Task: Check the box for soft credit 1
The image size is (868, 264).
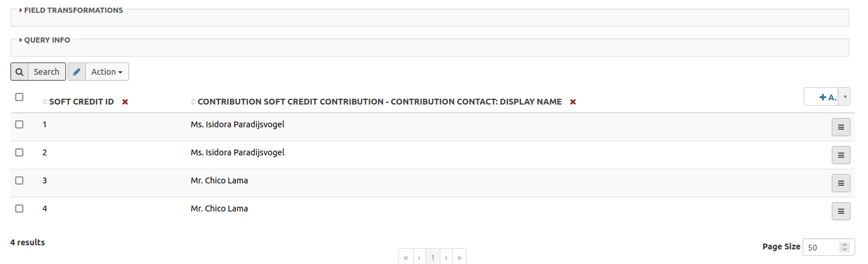Action: point(19,124)
